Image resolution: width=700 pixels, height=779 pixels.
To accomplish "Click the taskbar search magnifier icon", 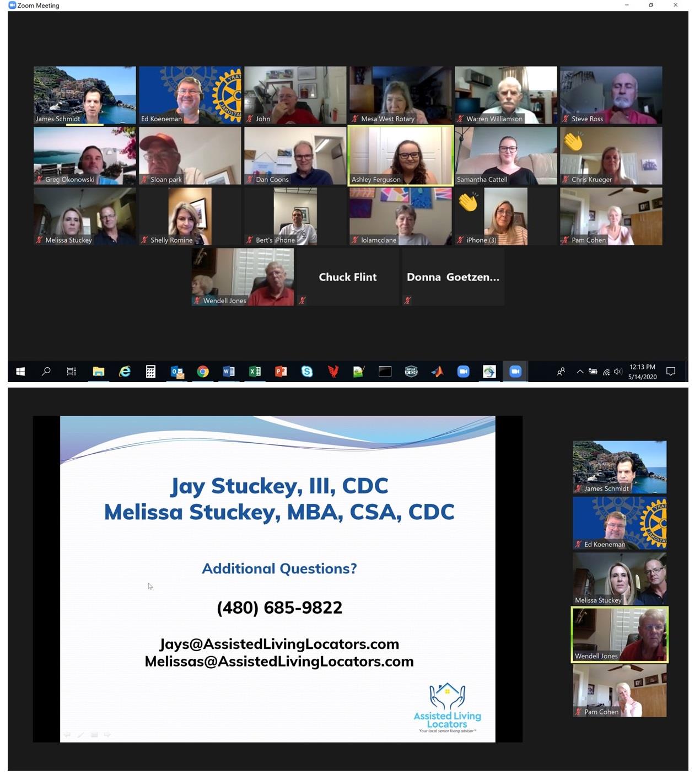I will click(x=46, y=372).
